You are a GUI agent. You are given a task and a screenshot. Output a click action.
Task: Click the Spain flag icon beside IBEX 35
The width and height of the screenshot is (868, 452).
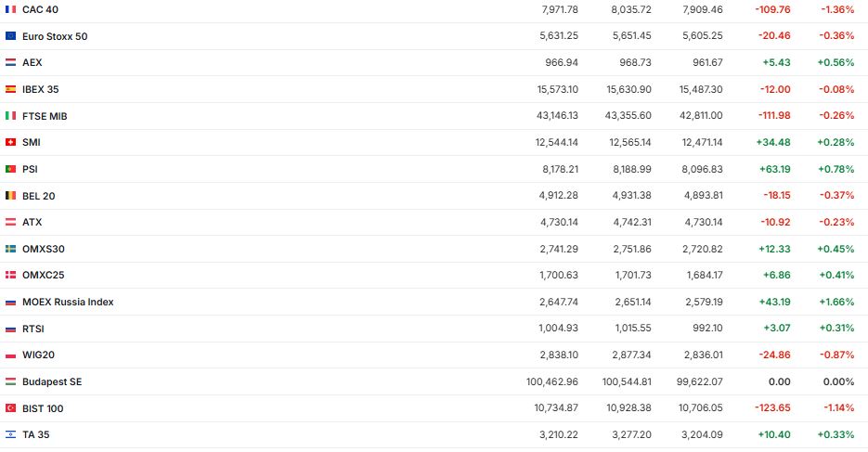[10, 89]
